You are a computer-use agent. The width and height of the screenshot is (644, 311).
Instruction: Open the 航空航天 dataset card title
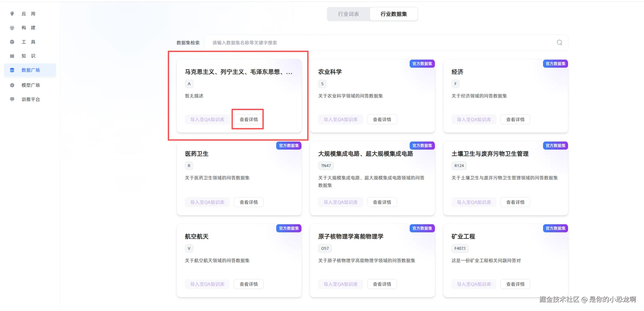coord(197,236)
